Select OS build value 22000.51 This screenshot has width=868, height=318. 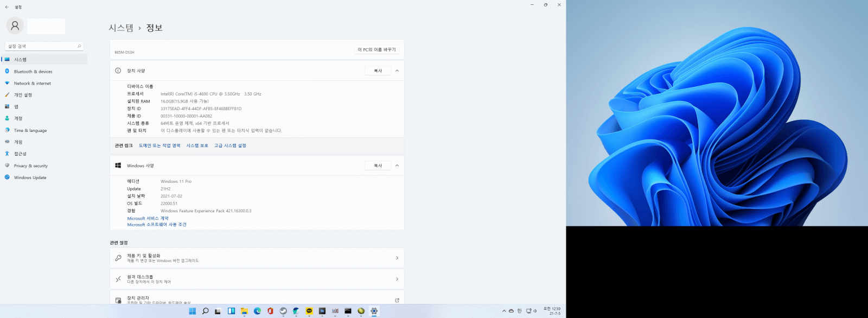(169, 203)
